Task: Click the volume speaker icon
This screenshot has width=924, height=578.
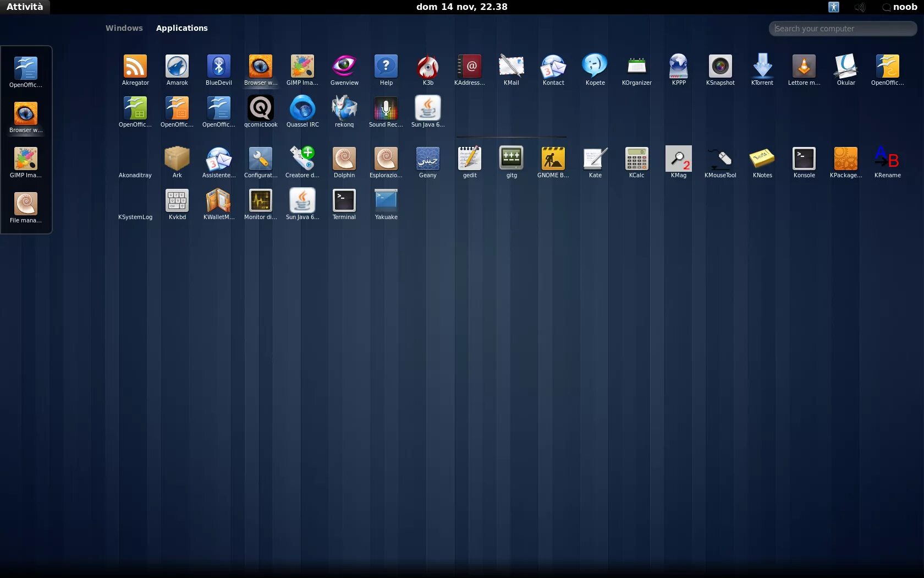Action: click(x=860, y=7)
